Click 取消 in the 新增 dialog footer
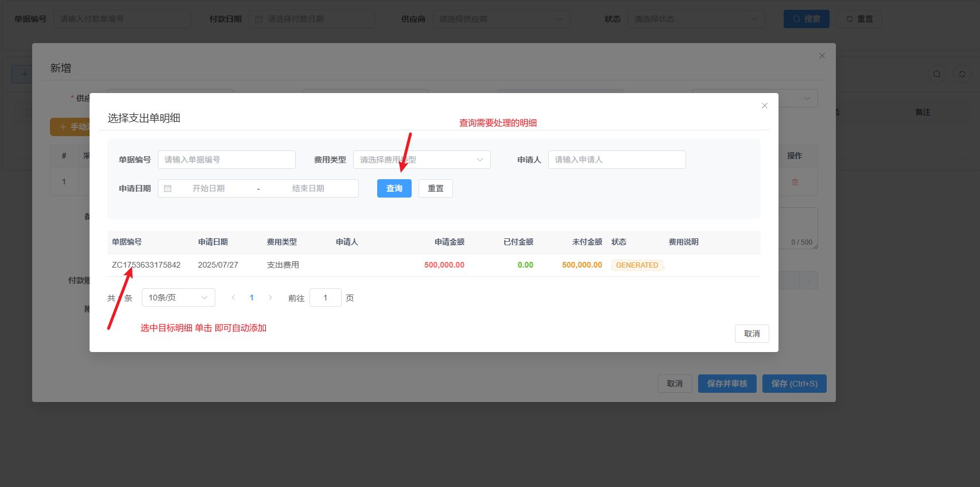The image size is (980, 487). click(675, 384)
